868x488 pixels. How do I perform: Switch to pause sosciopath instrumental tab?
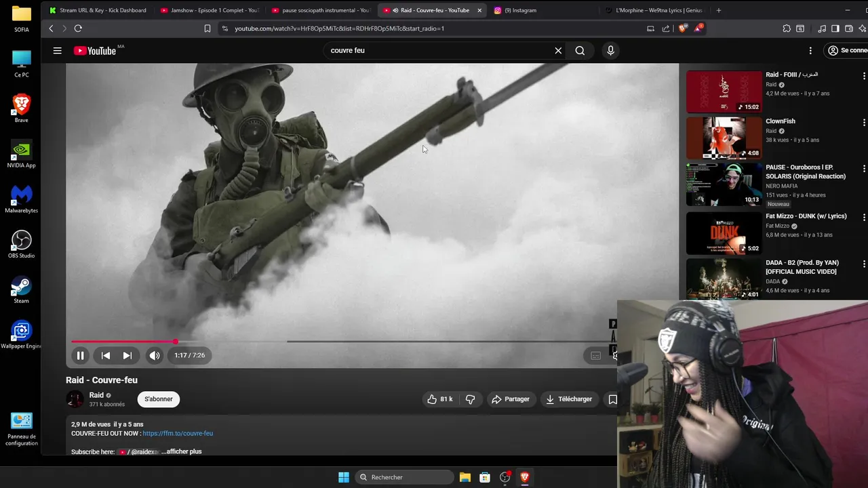321,10
